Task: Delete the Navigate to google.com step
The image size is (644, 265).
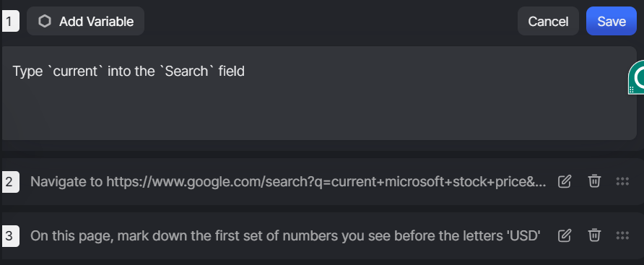Action: pyautogui.click(x=594, y=181)
